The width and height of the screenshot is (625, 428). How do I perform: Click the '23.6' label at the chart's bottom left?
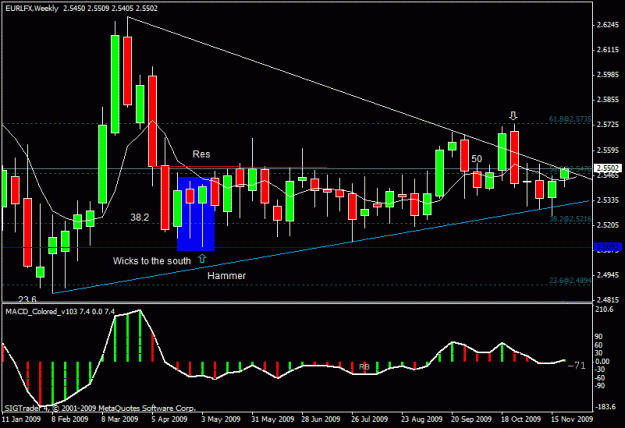[27, 299]
